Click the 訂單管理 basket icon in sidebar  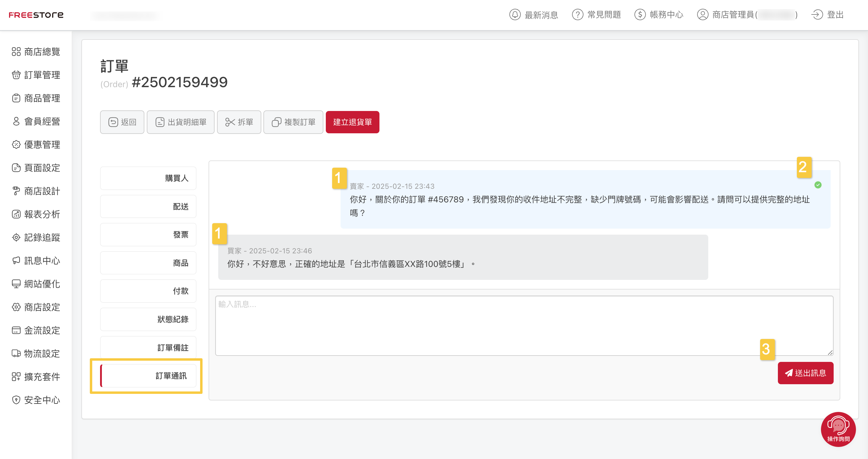(x=16, y=75)
